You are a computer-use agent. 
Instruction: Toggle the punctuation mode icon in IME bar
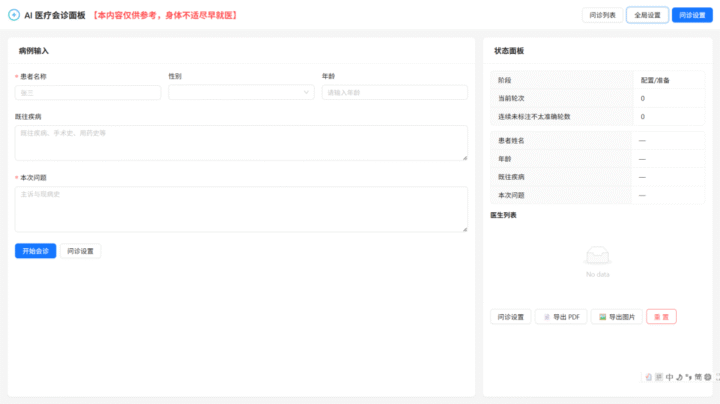(x=689, y=377)
